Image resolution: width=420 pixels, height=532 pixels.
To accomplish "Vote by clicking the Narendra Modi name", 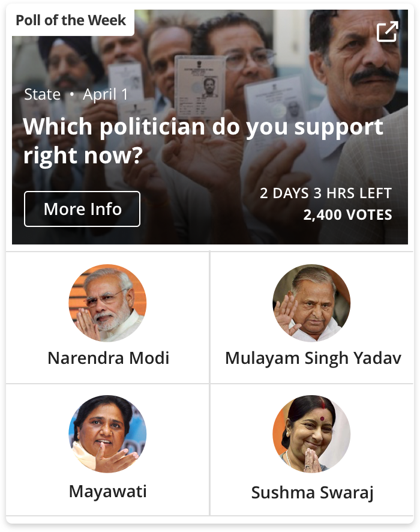I will click(108, 358).
